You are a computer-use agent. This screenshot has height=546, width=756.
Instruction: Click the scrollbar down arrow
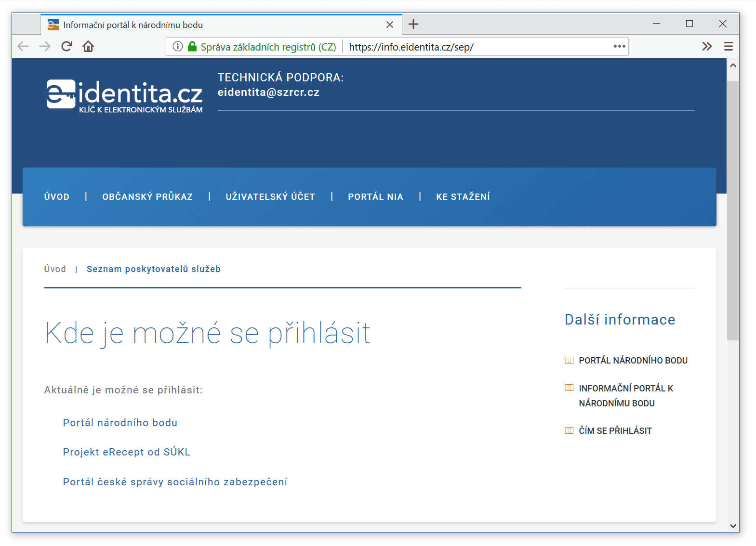(x=733, y=526)
